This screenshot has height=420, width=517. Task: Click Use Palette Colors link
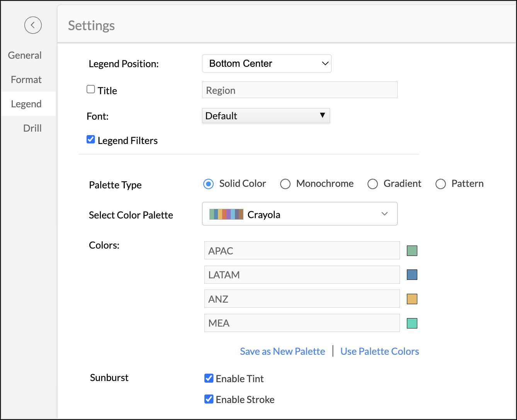point(379,351)
